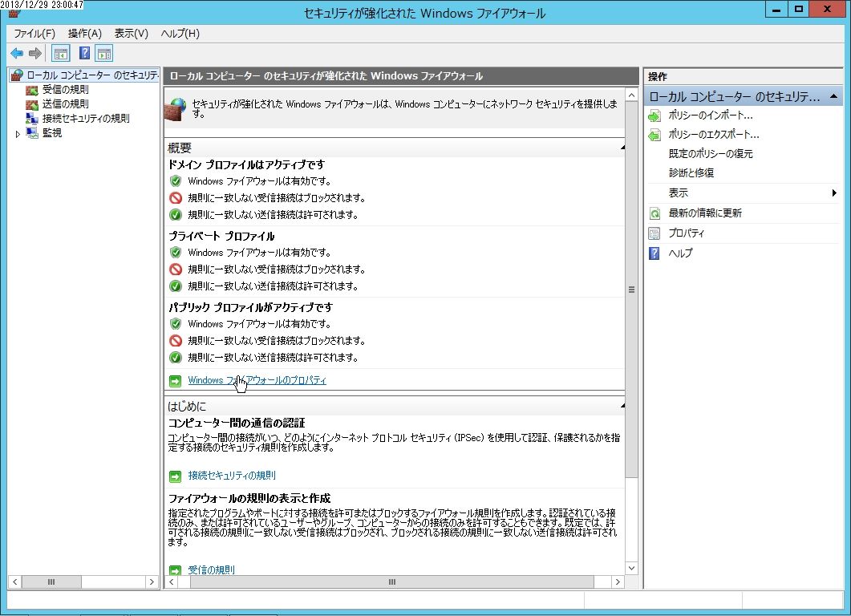
Task: Open the 表示 submenu in actions pane
Action: [743, 192]
